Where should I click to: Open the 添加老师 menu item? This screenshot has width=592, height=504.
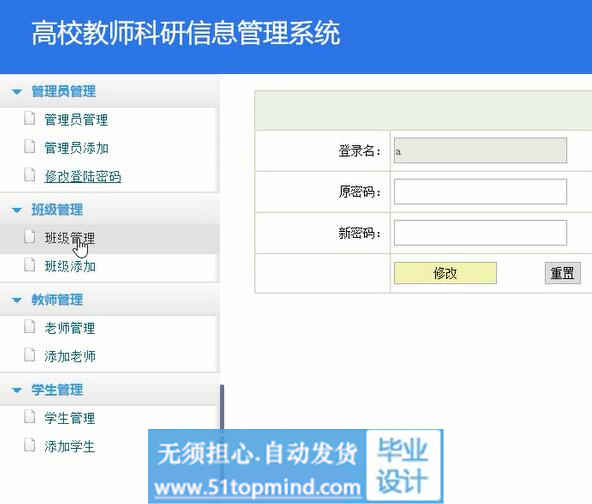[70, 356]
